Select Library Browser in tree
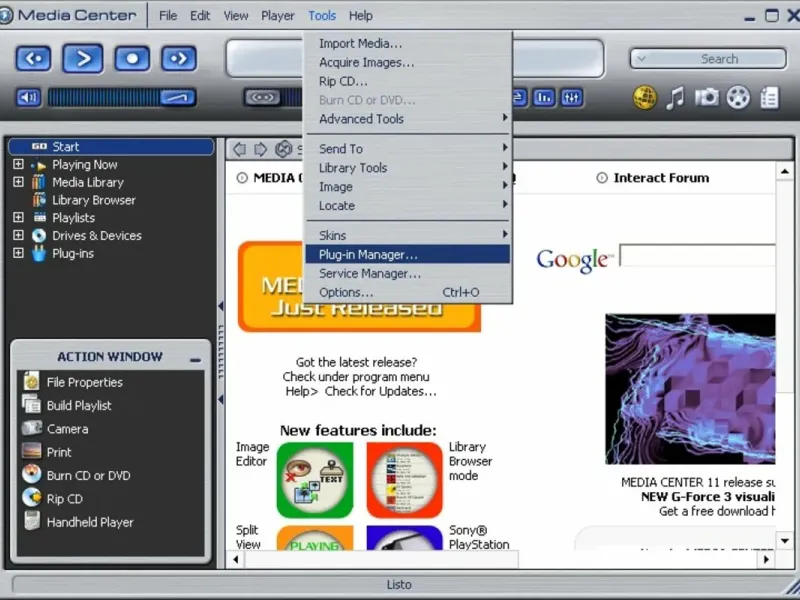 coord(94,200)
